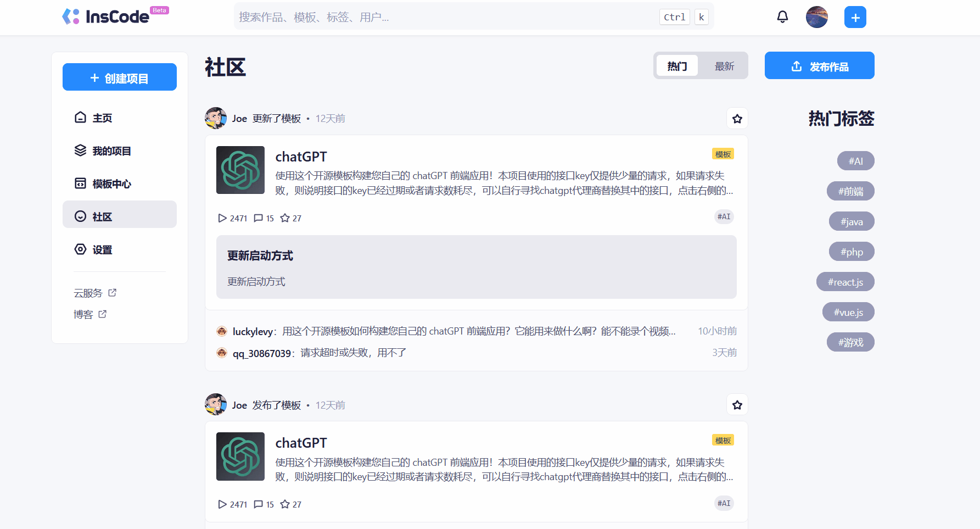Click qq_30867039's avatar icon

pos(222,353)
